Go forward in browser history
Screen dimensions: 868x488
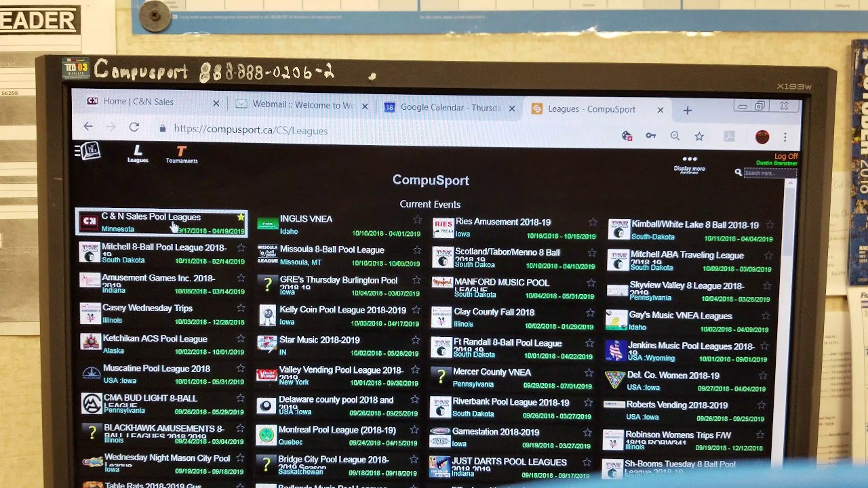(x=111, y=127)
